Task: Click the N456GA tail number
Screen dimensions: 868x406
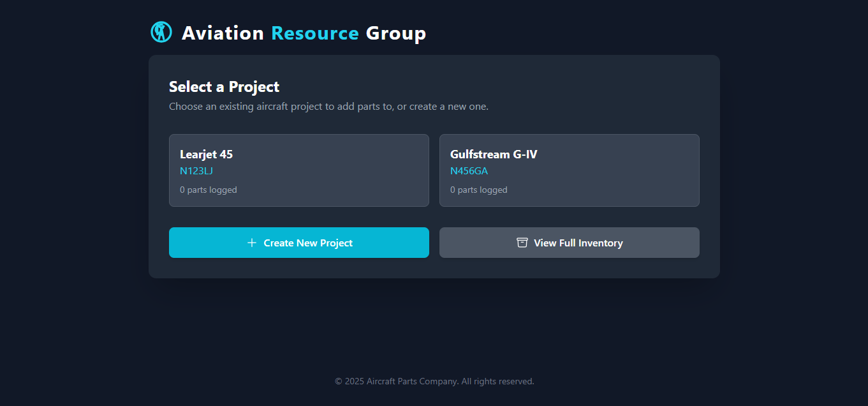Action: click(469, 171)
